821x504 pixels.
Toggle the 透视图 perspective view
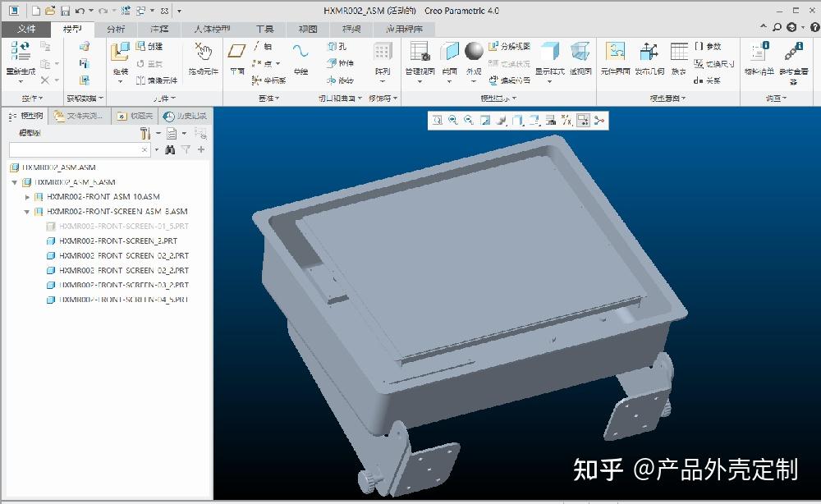(580, 58)
